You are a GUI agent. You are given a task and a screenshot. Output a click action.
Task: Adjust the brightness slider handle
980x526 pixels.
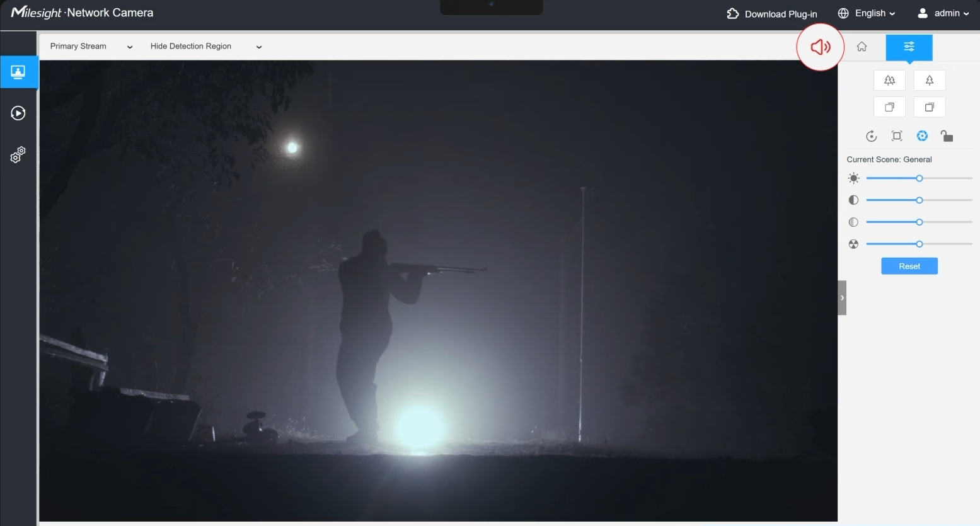919,178
